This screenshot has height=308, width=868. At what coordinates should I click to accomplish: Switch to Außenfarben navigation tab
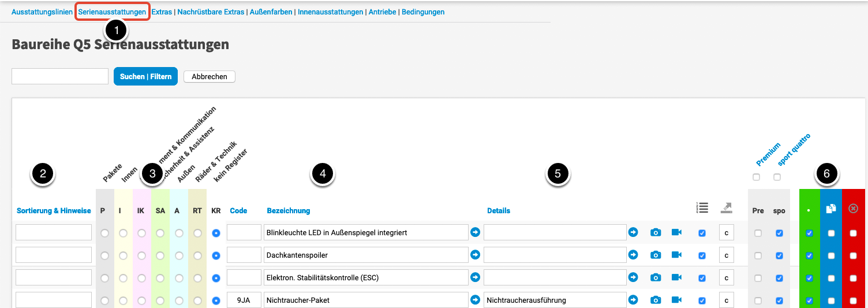click(271, 12)
